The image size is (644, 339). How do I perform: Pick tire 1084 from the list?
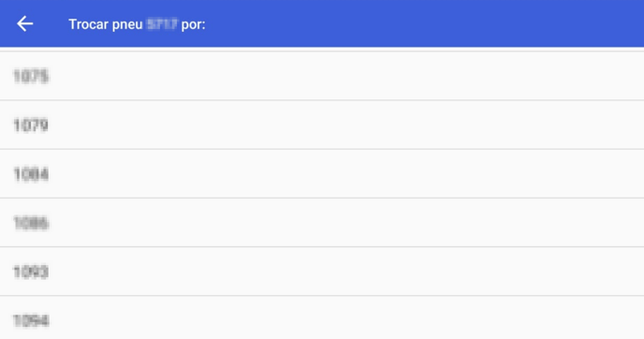point(322,173)
